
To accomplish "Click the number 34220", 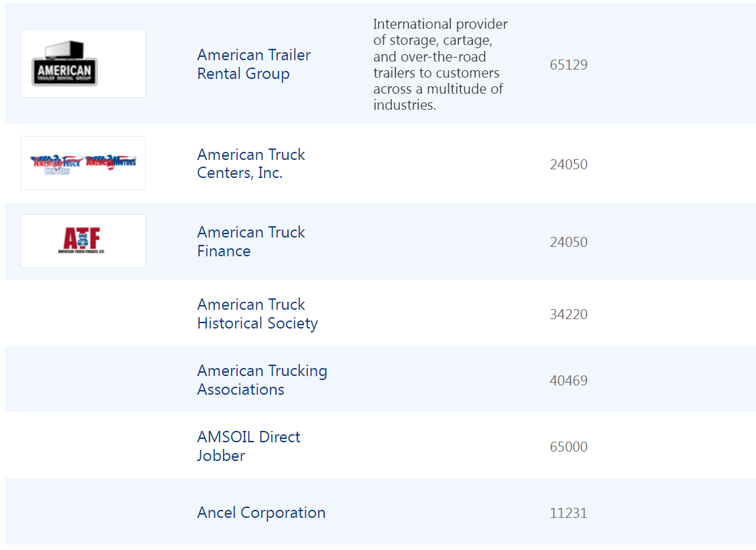I will (569, 314).
